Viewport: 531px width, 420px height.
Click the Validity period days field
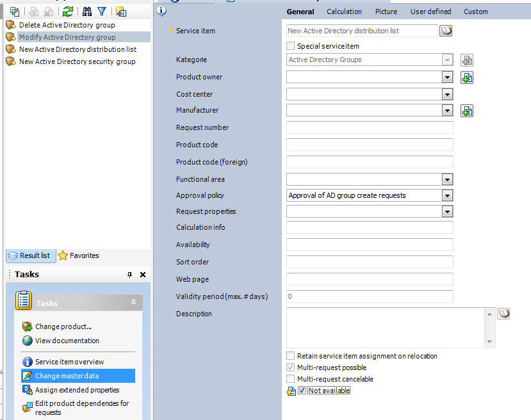[x=370, y=296]
